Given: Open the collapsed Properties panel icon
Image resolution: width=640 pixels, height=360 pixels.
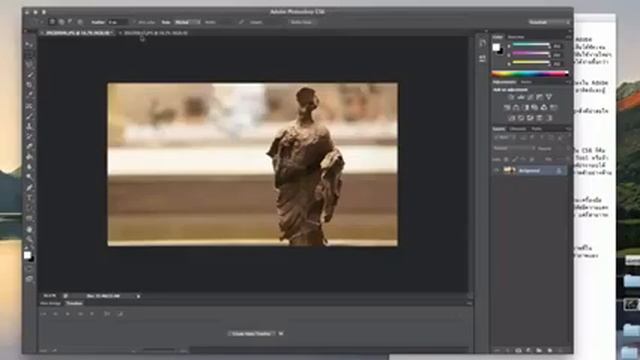Looking at the screenshot, I should 483,58.
